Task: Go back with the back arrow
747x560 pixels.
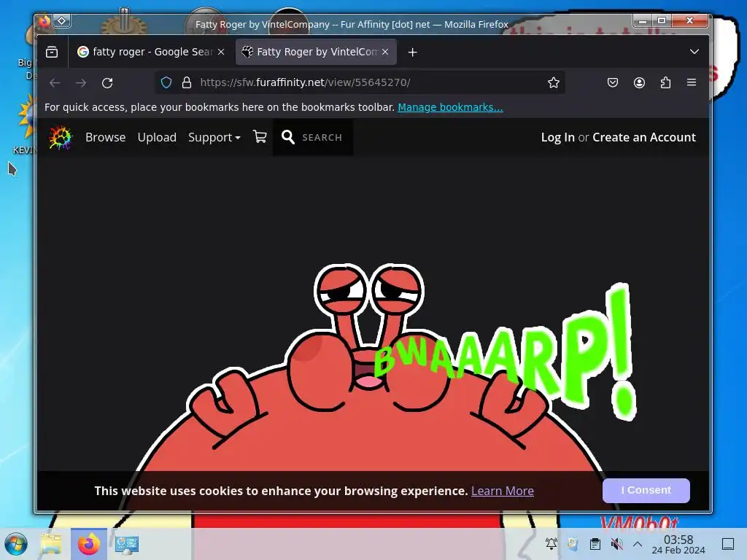Action: [x=55, y=83]
